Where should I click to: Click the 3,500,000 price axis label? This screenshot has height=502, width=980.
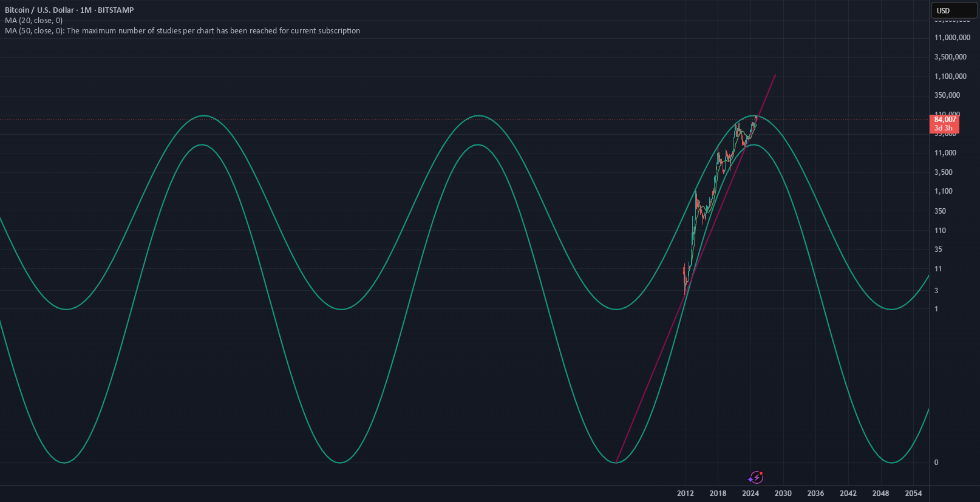tap(950, 57)
